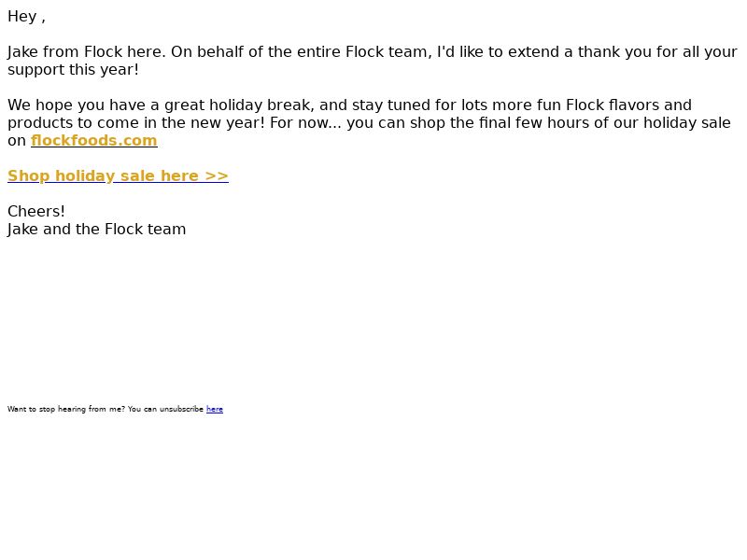747x560 pixels.
Task: Click the words 'holiday sale' ending paragraph two
Action: [x=687, y=123]
